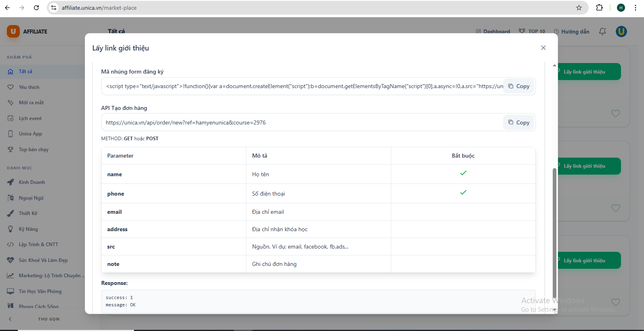The height and width of the screenshot is (331, 644).
Task: Collapse sidebar with Thu Gọn
Action: coord(48,319)
